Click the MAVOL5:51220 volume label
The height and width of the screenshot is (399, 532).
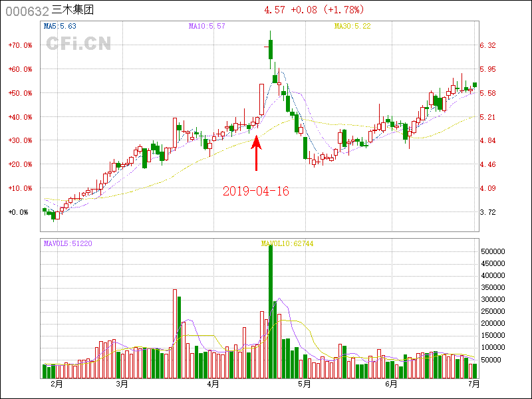pyautogui.click(x=68, y=244)
